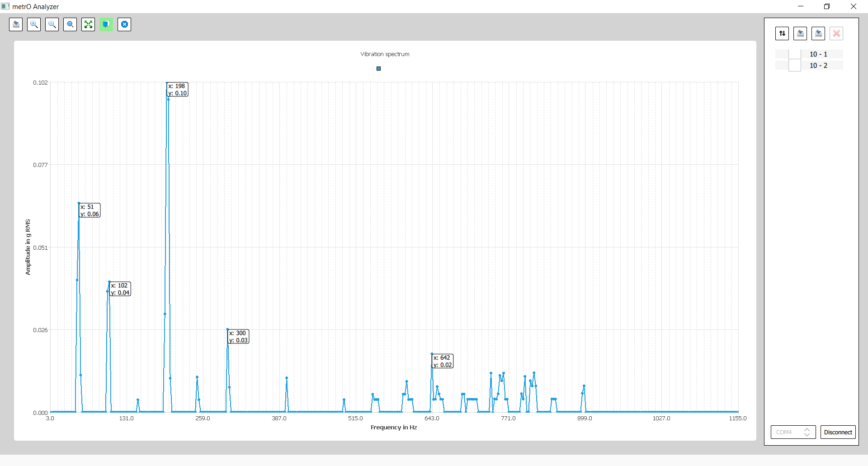This screenshot has height=466, width=868.
Task: Click the red X delete icon
Action: [836, 33]
